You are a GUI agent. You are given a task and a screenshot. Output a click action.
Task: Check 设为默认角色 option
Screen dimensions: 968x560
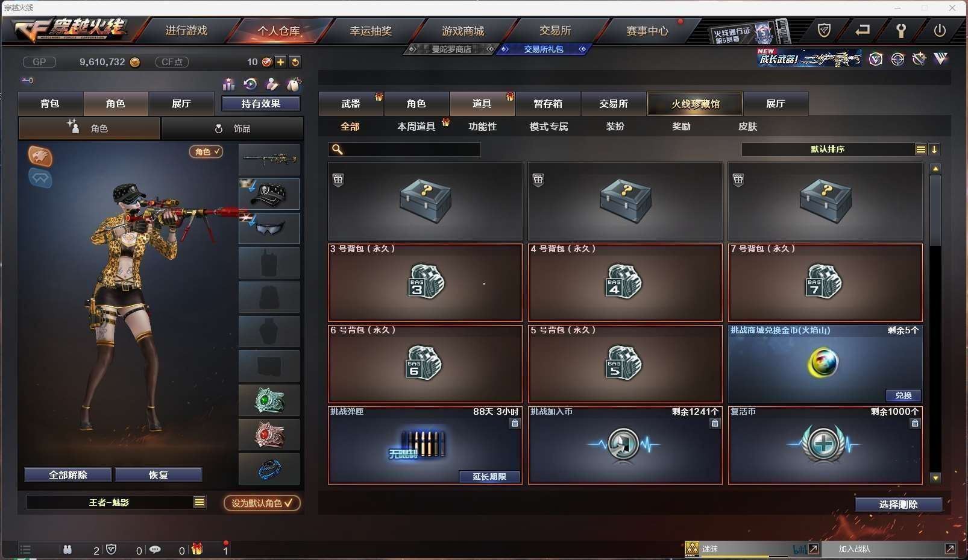click(x=262, y=503)
